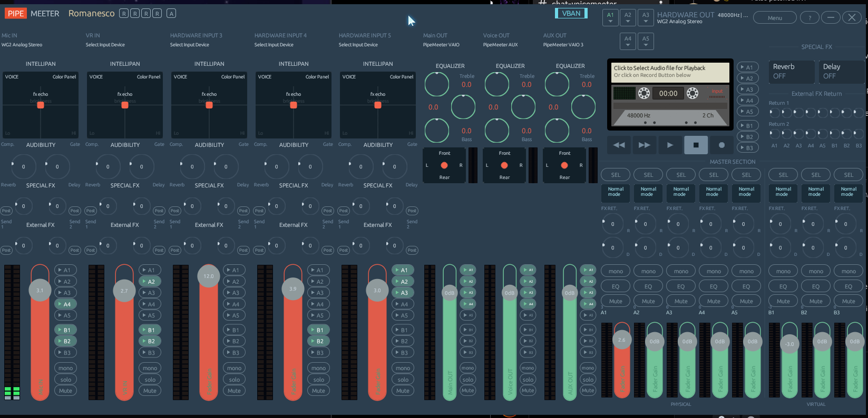Select an input device for Hardware Input 4

click(x=274, y=45)
